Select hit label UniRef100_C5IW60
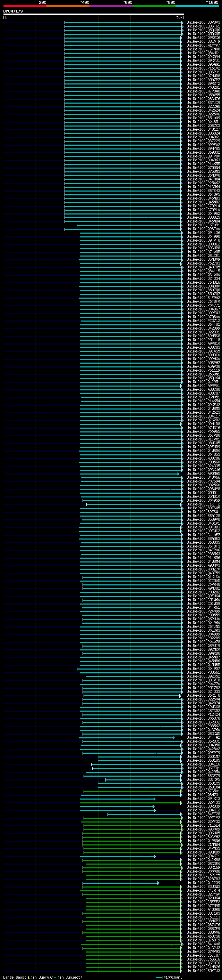 (x=203, y=600)
